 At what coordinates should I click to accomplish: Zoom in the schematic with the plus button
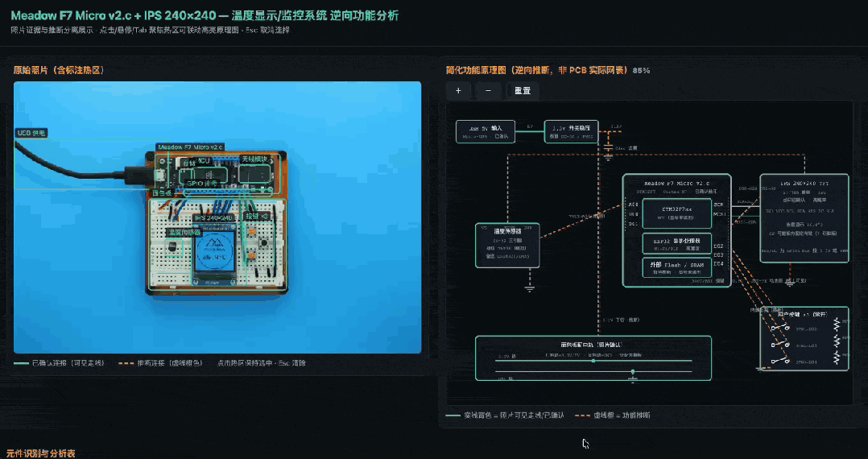(x=458, y=91)
